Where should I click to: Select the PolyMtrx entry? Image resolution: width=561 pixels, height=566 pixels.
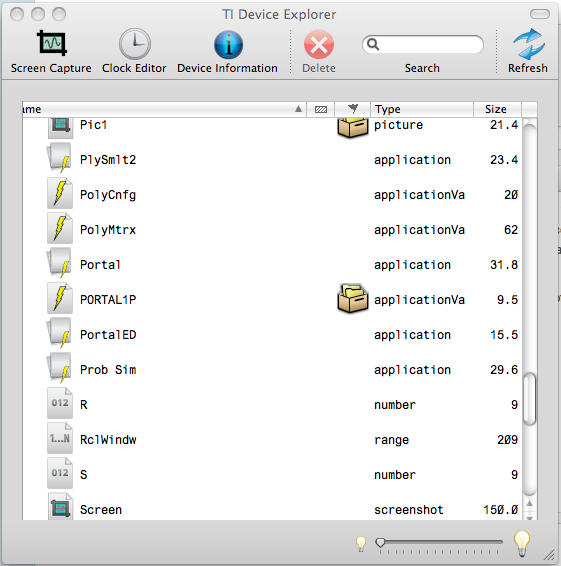tap(108, 230)
